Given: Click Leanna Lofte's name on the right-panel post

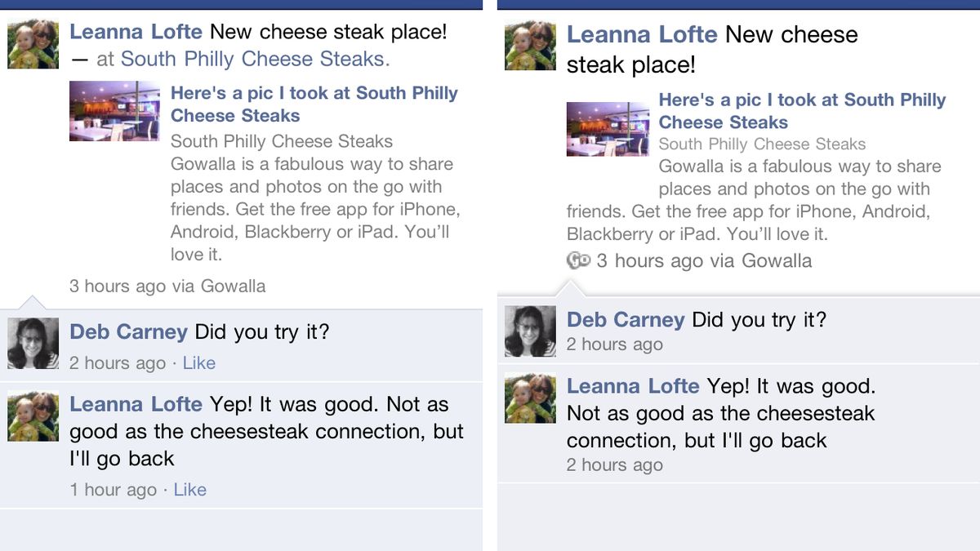Looking at the screenshot, I should (x=641, y=34).
